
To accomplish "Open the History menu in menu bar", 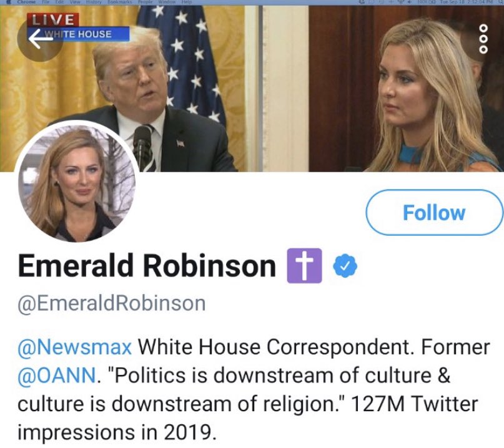I will point(93,2).
